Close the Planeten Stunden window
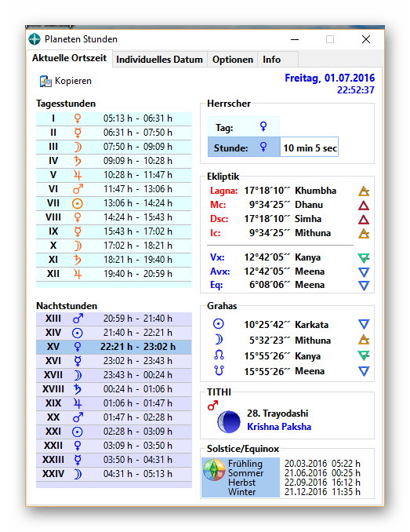The height and width of the screenshot is (532, 410). tap(366, 39)
